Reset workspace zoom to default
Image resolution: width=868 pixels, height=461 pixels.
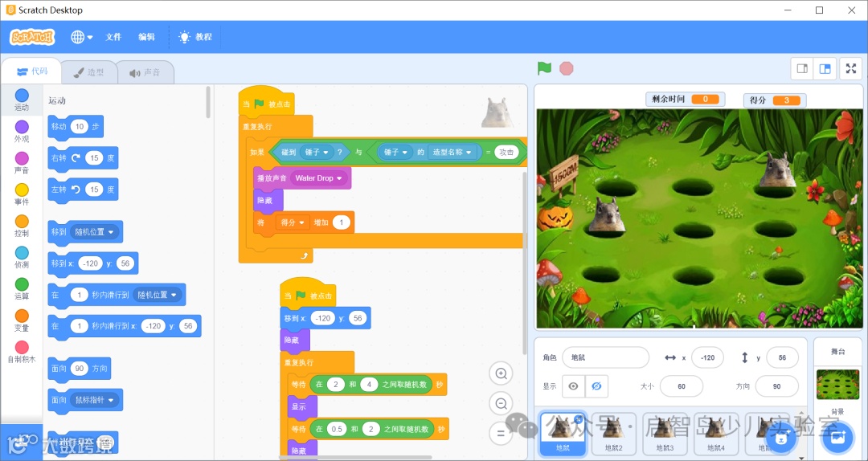(x=502, y=434)
